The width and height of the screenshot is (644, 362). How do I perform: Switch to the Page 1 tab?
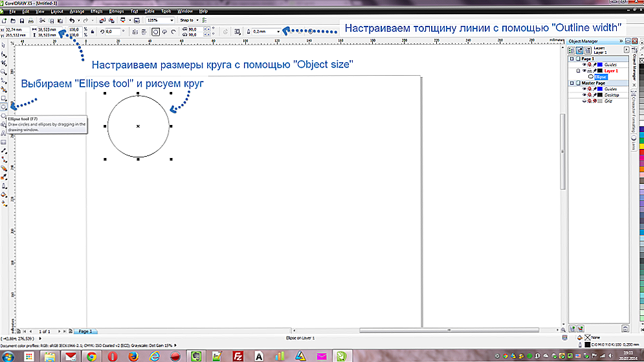[x=85, y=331]
